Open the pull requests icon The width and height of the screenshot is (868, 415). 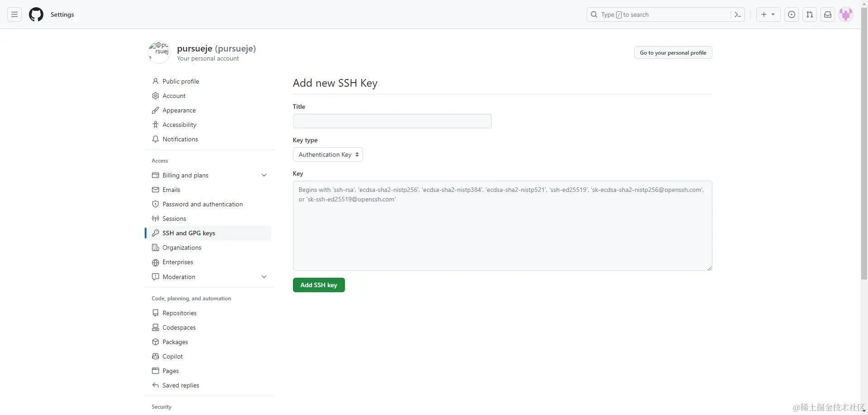coord(810,14)
